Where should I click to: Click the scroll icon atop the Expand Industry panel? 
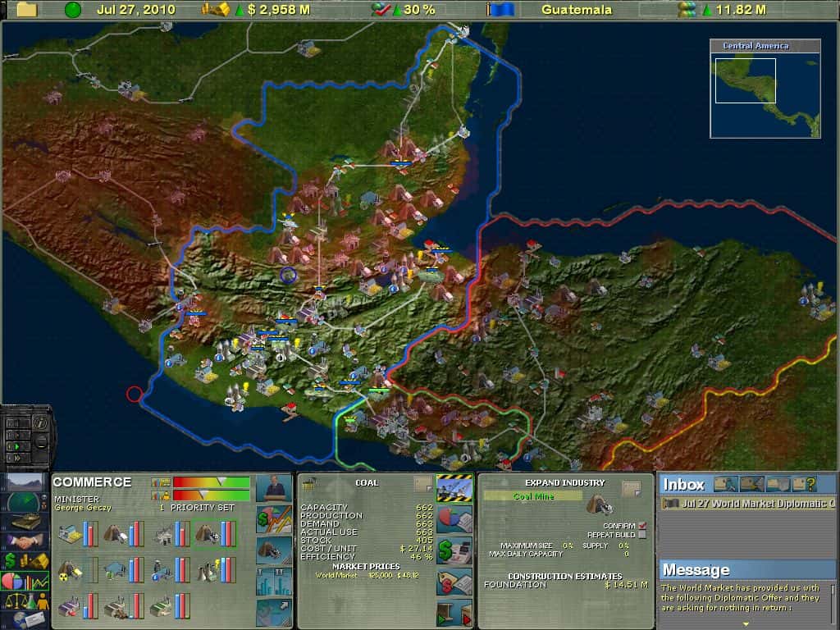632,489
